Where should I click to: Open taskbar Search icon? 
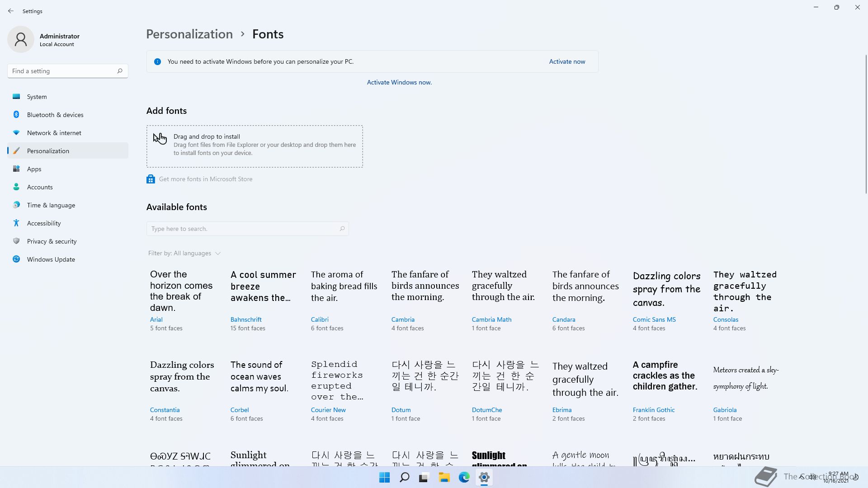405,477
